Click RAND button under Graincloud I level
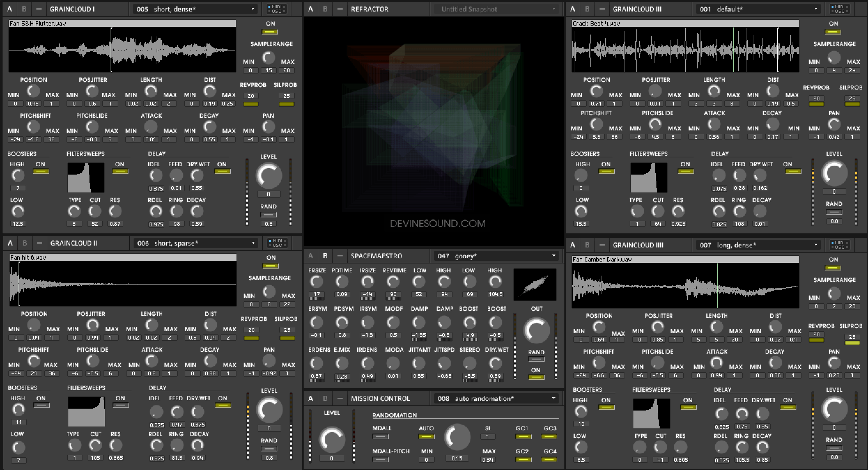 pos(268,215)
